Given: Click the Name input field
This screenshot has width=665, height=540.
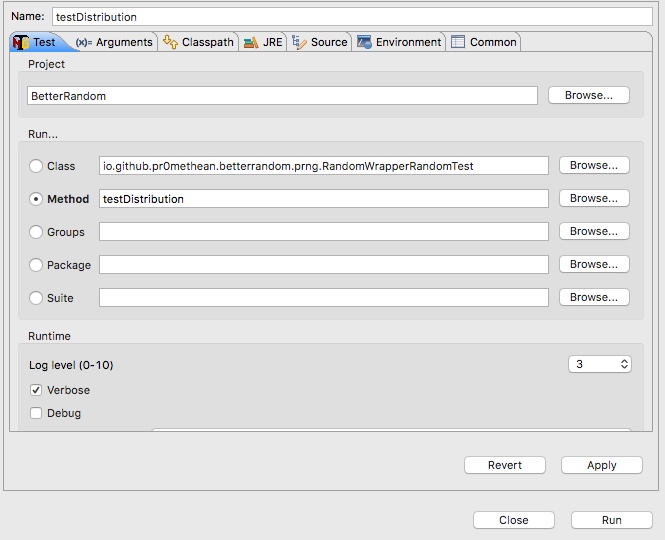Looking at the screenshot, I should (x=352, y=17).
